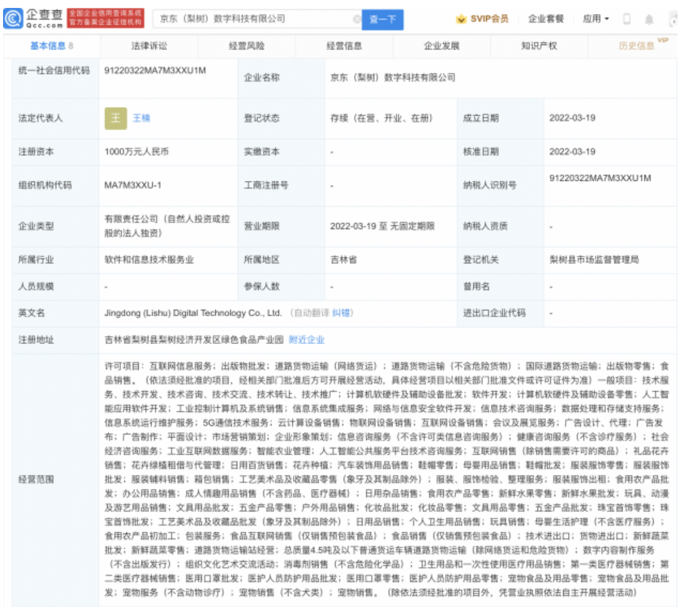
Task: Click registration authority 梨树县市场监督管理局
Action: (594, 260)
